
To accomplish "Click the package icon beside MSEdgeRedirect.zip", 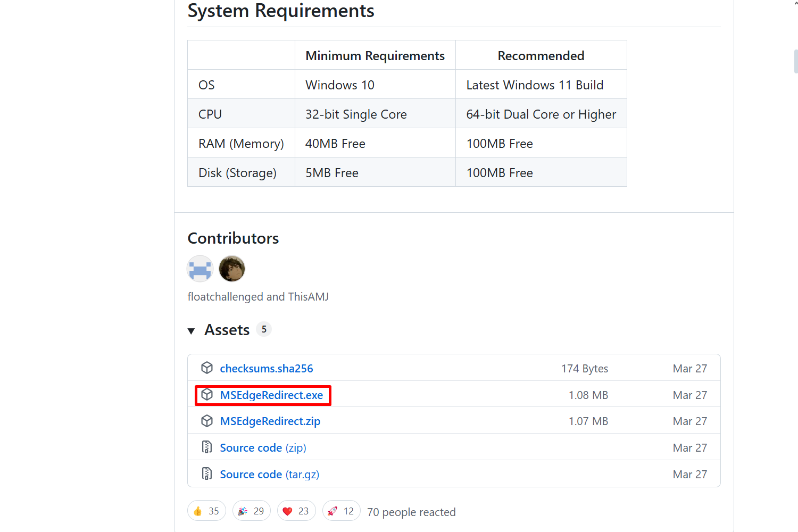I will [207, 421].
